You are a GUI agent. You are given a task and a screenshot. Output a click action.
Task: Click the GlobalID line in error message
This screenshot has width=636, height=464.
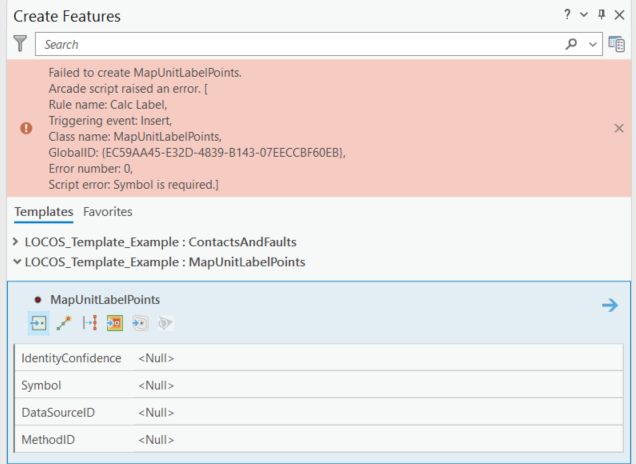click(x=197, y=153)
